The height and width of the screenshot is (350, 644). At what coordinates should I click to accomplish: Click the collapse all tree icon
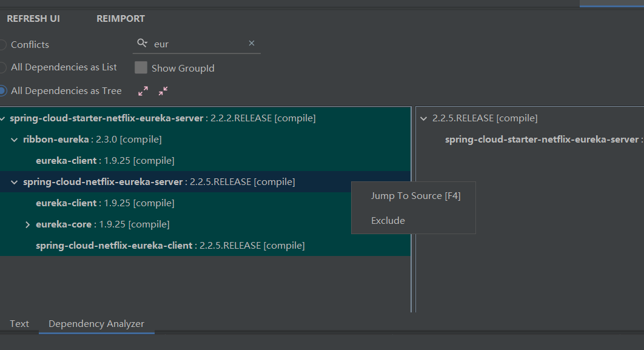tap(163, 91)
